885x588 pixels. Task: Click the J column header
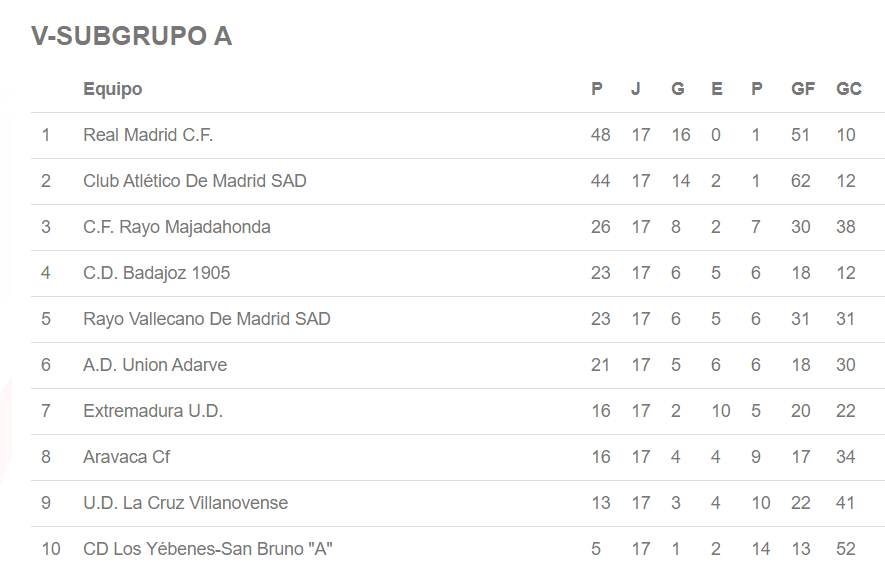point(636,89)
